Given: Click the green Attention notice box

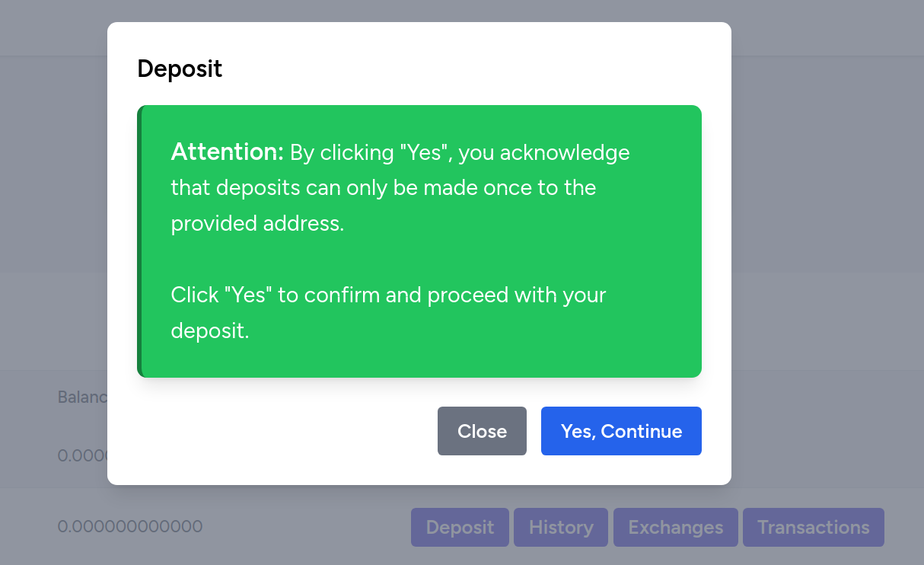Looking at the screenshot, I should 419,241.
